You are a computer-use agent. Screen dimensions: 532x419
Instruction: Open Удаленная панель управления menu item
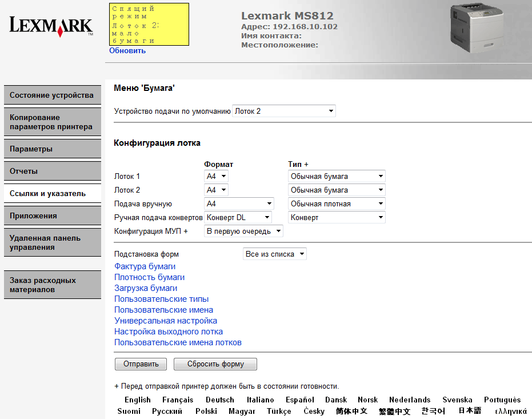pyautogui.click(x=53, y=242)
